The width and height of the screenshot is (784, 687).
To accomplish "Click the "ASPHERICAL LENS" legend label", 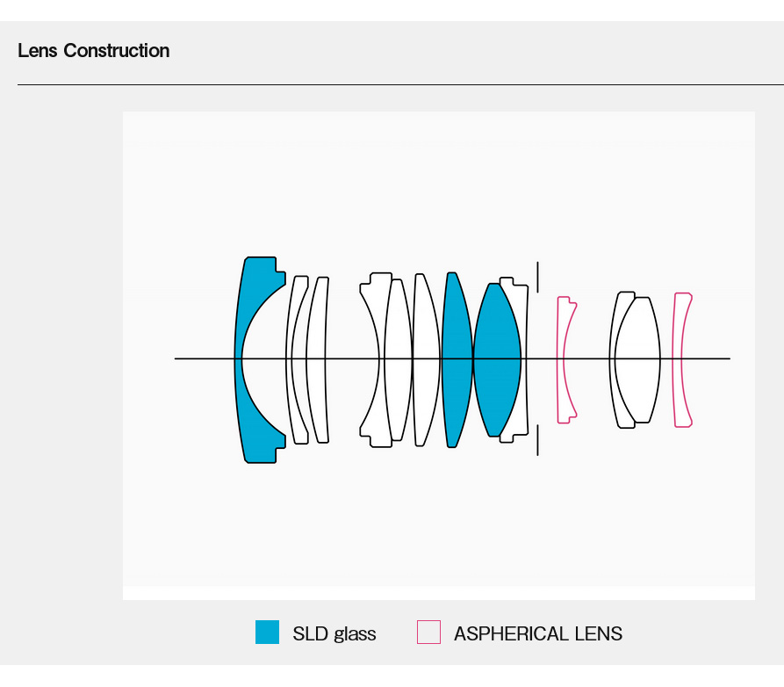I will 537,633.
